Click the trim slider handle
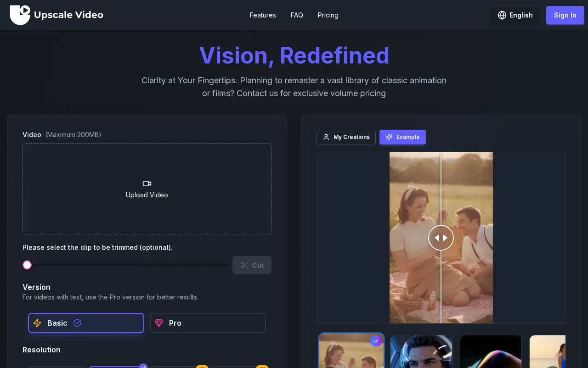The height and width of the screenshot is (368, 588). click(27, 265)
